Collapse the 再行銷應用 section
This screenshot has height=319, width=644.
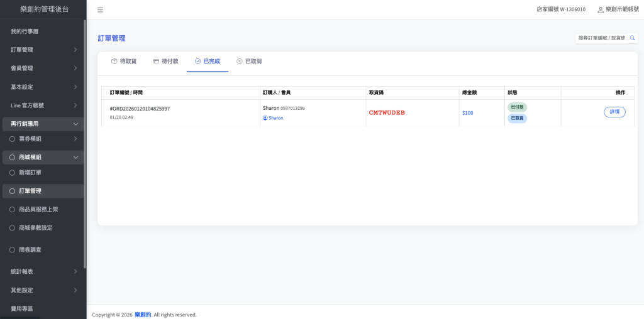(x=42, y=124)
